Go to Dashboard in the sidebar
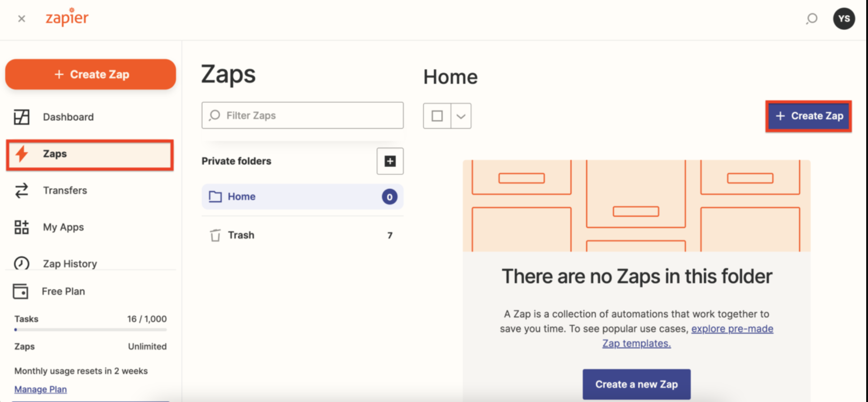The image size is (868, 402). click(68, 117)
